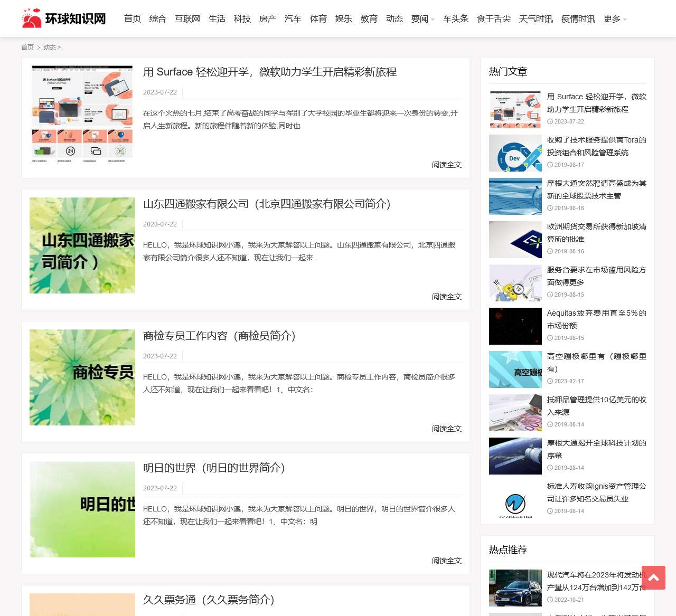Select the 体育 nav item

tap(318, 18)
